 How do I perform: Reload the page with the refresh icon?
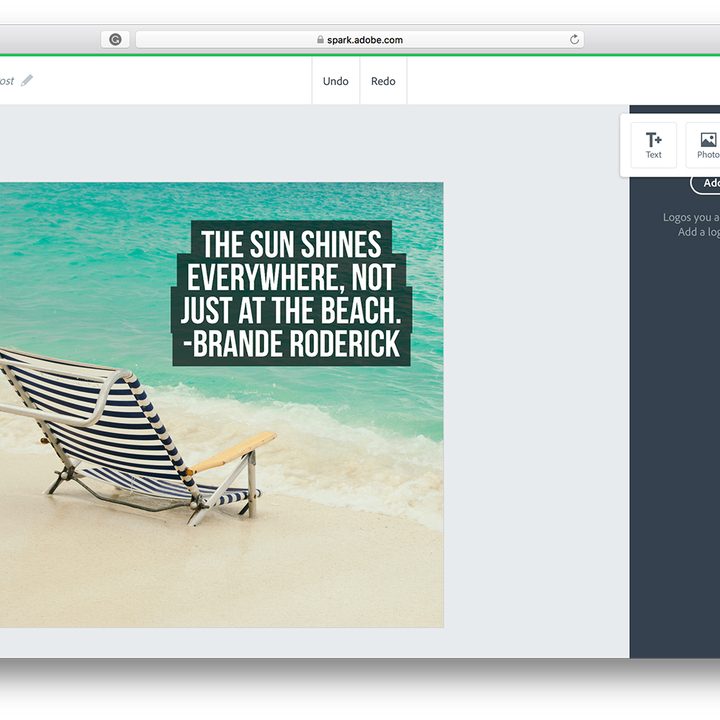574,40
